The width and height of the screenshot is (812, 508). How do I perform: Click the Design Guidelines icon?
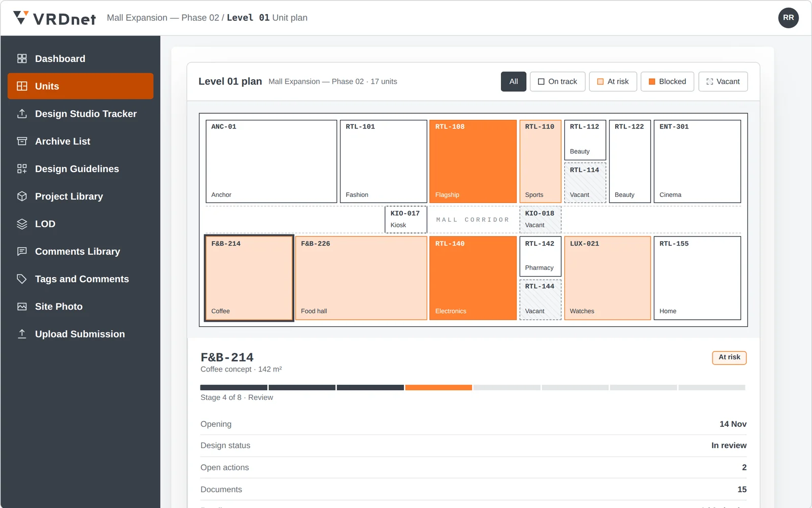[22, 169]
